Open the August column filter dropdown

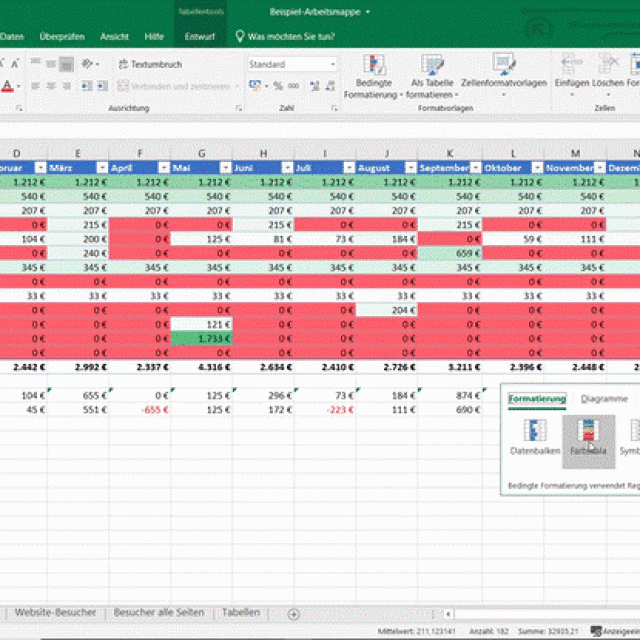point(411,168)
